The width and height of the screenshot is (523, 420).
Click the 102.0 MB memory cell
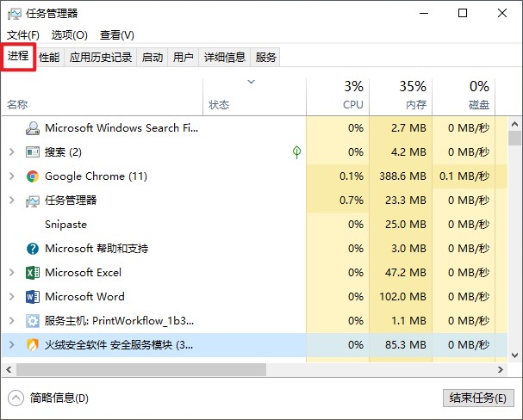[402, 297]
